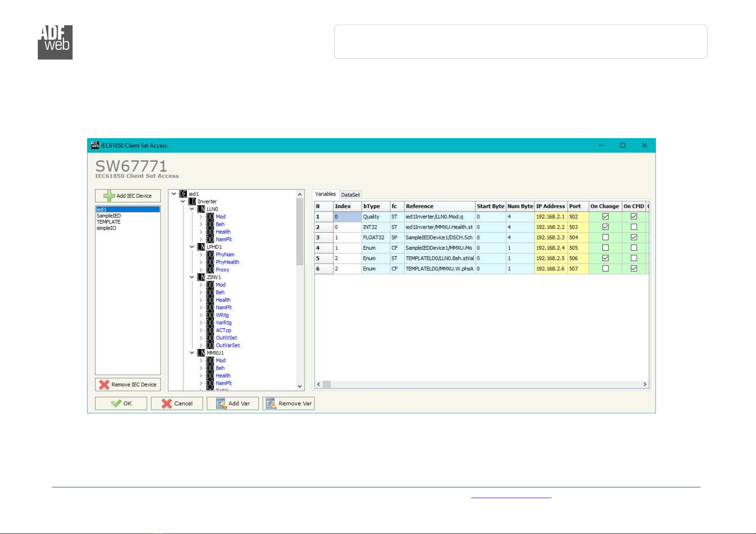Click the Index cell of row 1
756x534 pixels.
347,217
